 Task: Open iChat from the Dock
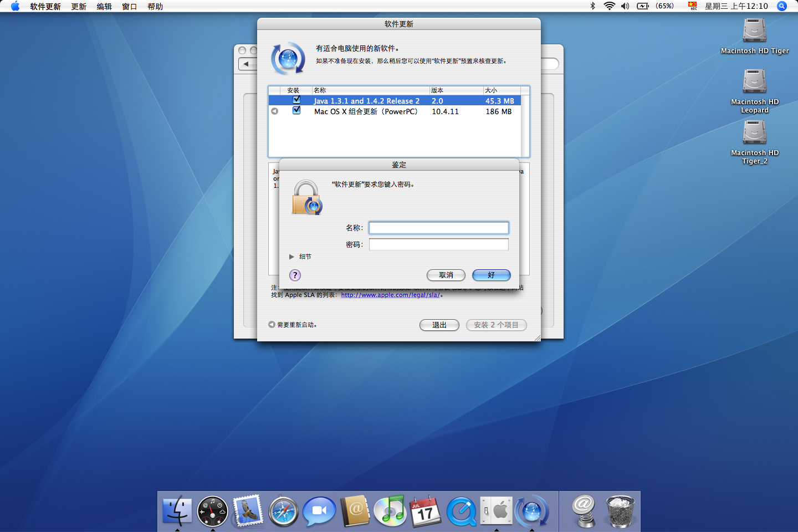pyautogui.click(x=319, y=511)
